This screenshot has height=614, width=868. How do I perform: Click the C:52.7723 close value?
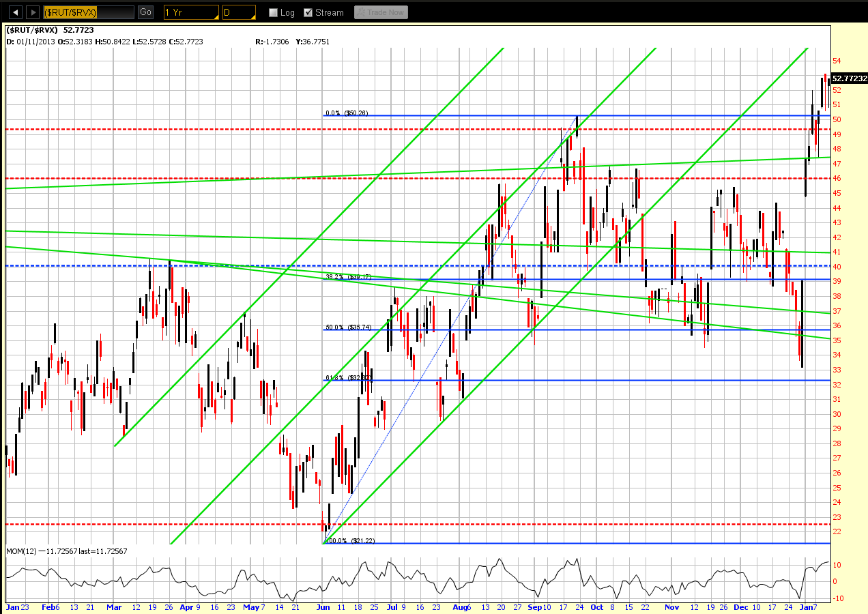186,42
